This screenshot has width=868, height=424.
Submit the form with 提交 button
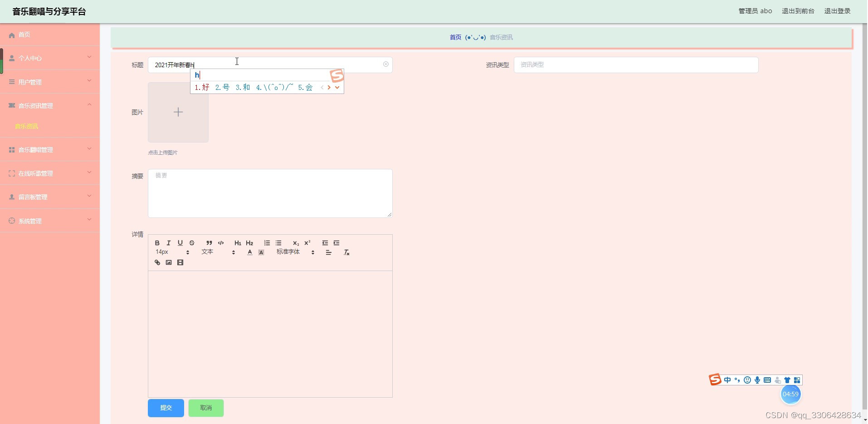tap(166, 408)
